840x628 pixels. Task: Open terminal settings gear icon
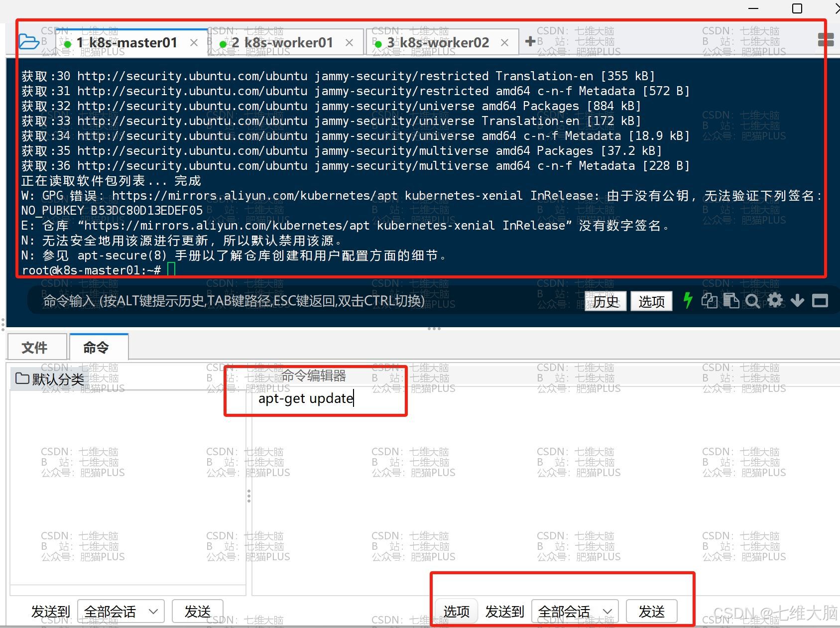coord(775,300)
